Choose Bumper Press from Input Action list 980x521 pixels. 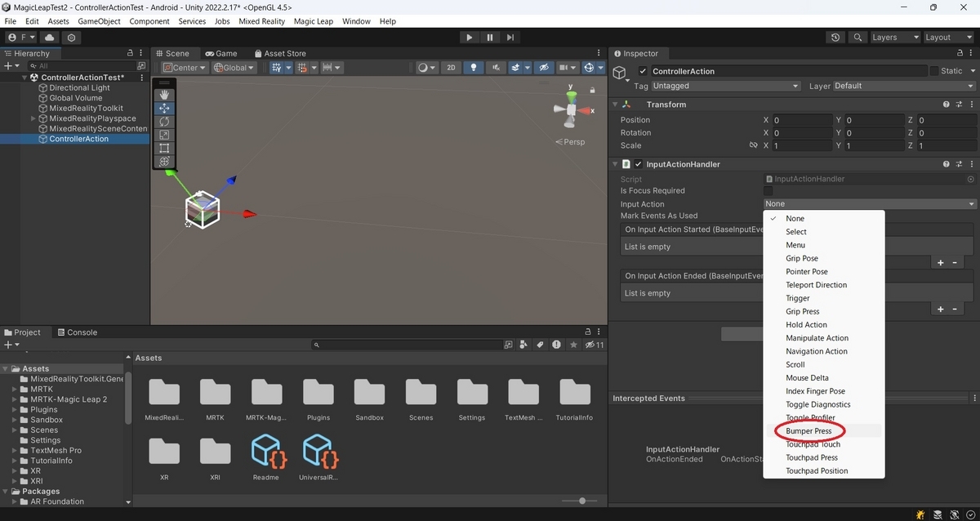point(808,430)
